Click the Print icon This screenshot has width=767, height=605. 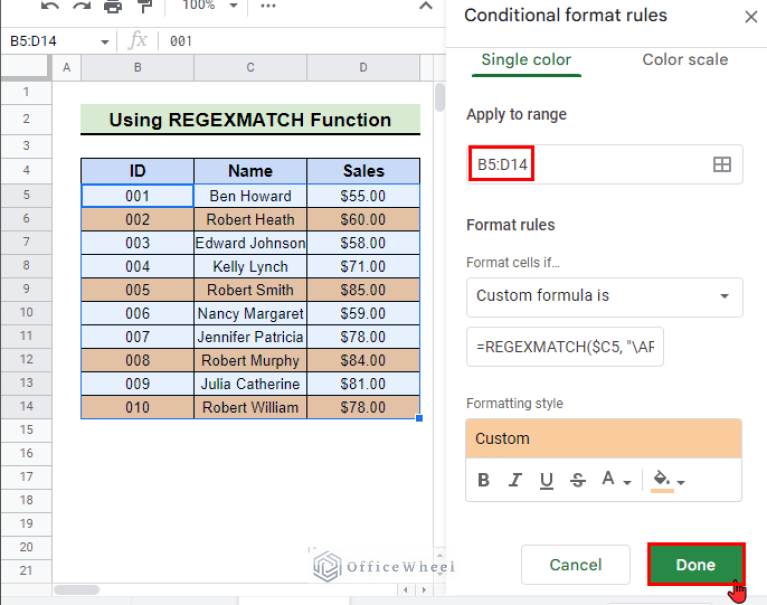[x=113, y=6]
